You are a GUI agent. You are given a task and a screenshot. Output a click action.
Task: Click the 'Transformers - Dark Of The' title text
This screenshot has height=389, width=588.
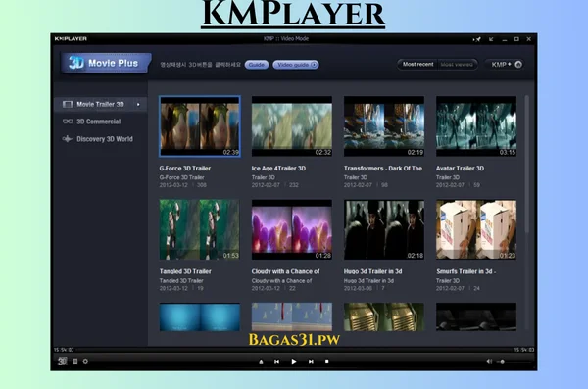[383, 169]
